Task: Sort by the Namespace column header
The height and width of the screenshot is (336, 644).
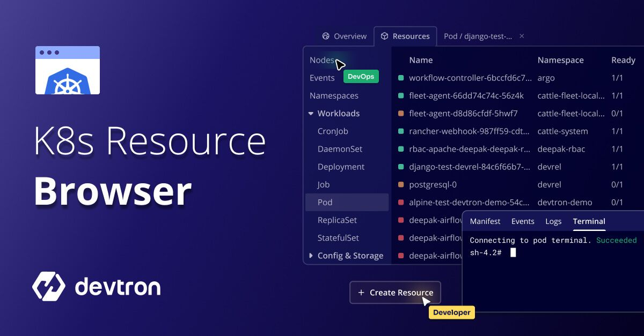Action: pyautogui.click(x=560, y=60)
